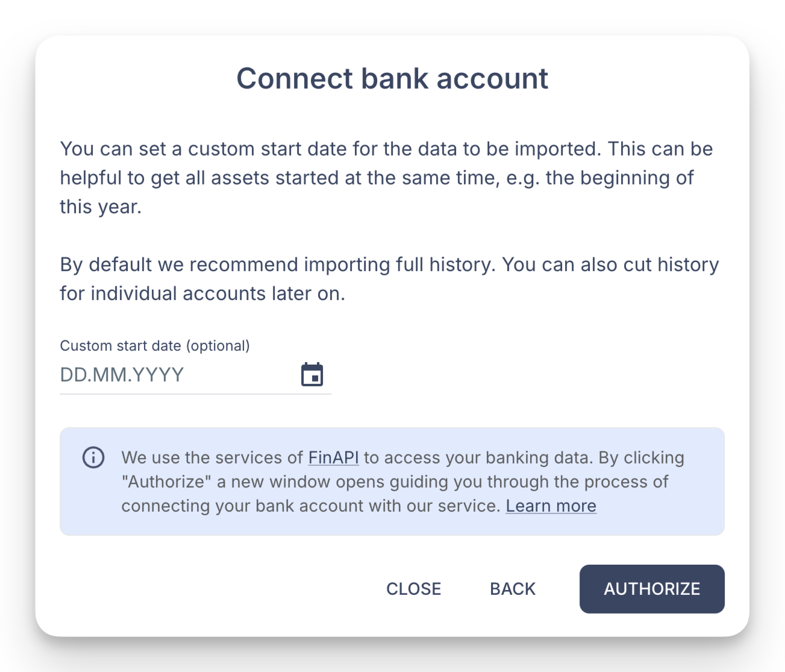
Task: Click the "Connect bank account" heading
Action: point(392,78)
